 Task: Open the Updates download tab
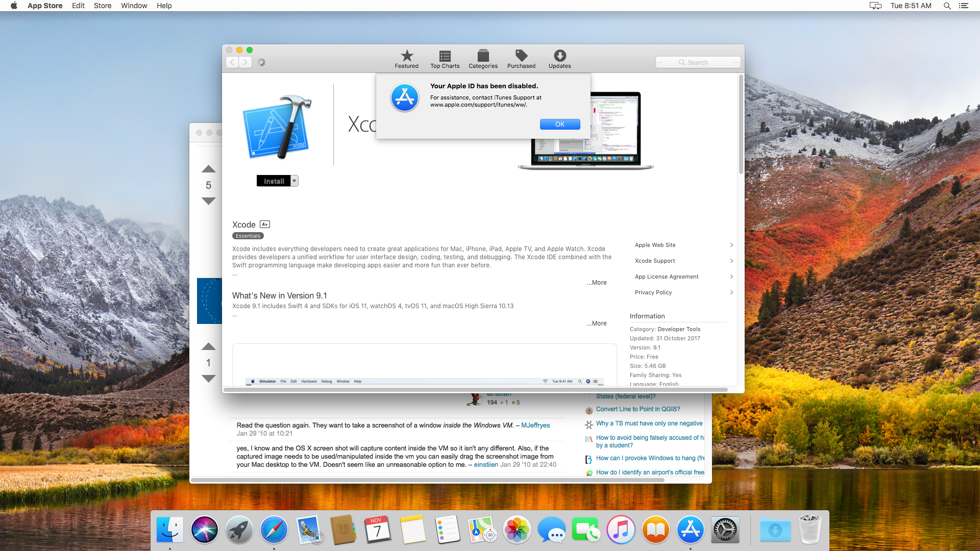(559, 59)
